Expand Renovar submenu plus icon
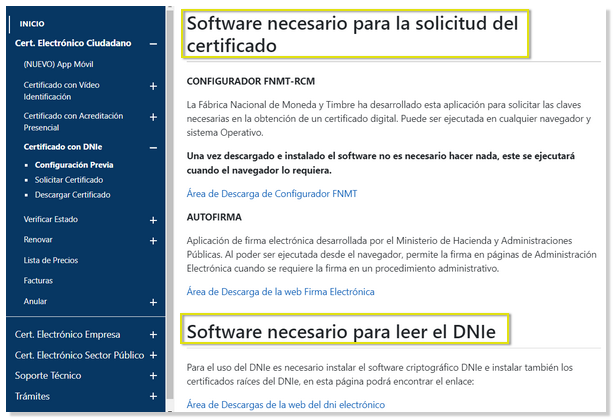 coord(153,241)
